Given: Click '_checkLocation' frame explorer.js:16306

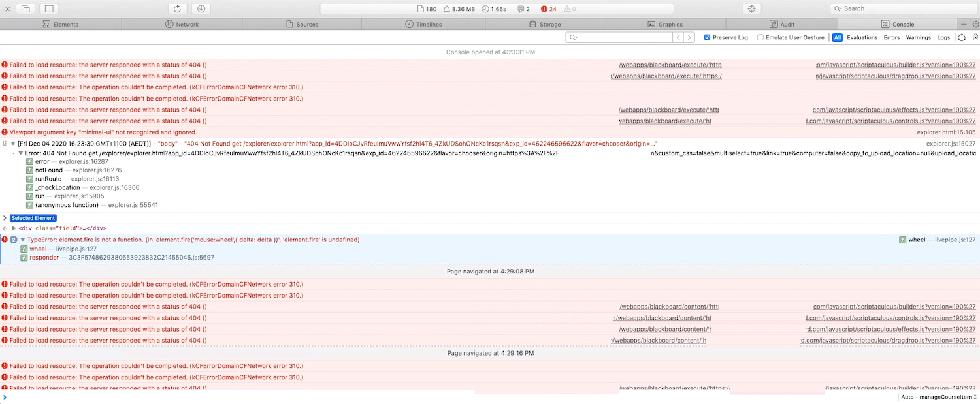Looking at the screenshot, I should (82, 187).
